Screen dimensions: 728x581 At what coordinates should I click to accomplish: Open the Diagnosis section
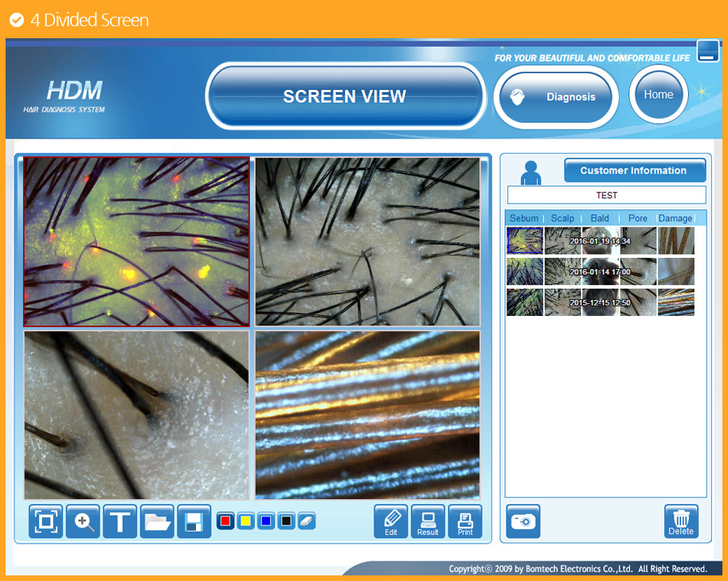coord(556,97)
